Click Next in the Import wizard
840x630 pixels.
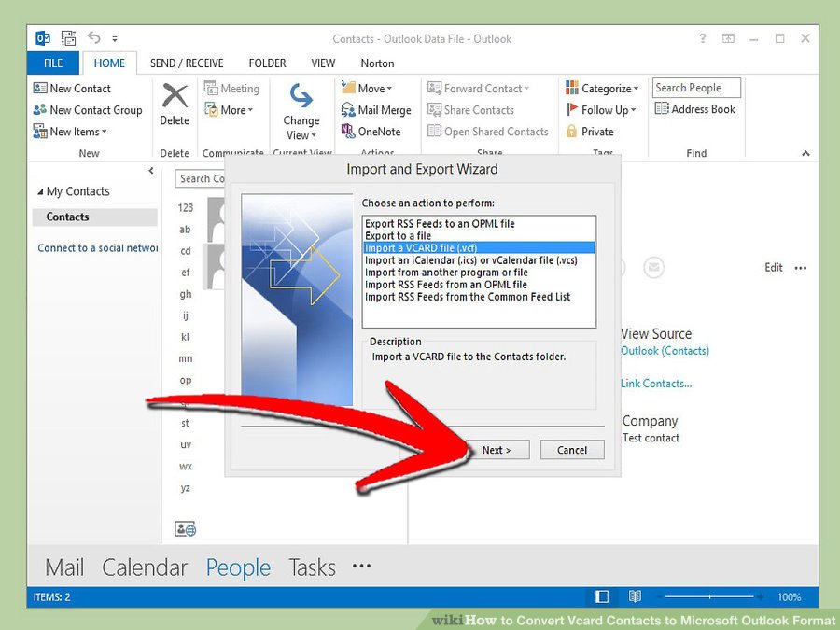[x=496, y=450]
